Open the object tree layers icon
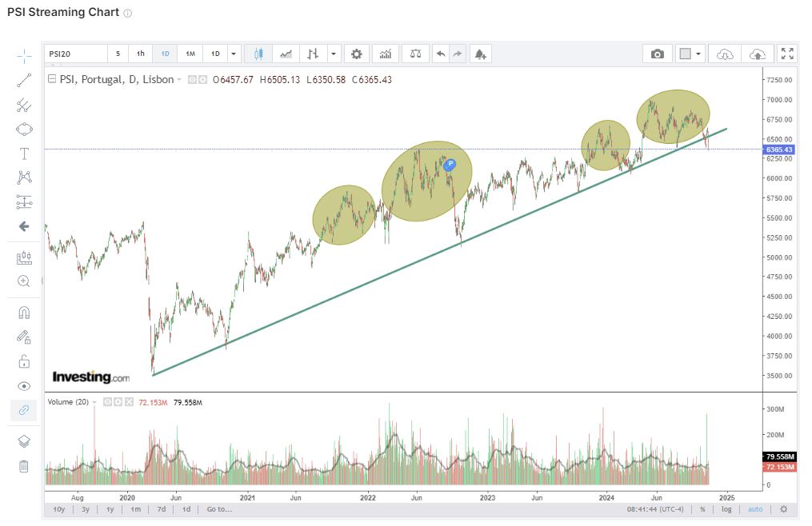This screenshot has height=526, width=812. (x=24, y=441)
